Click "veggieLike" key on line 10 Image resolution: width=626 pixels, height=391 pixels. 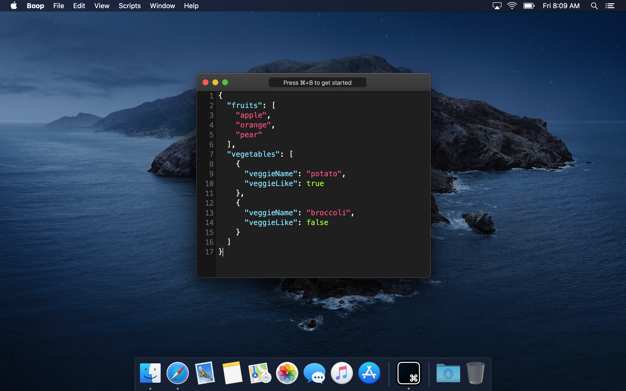coord(271,183)
